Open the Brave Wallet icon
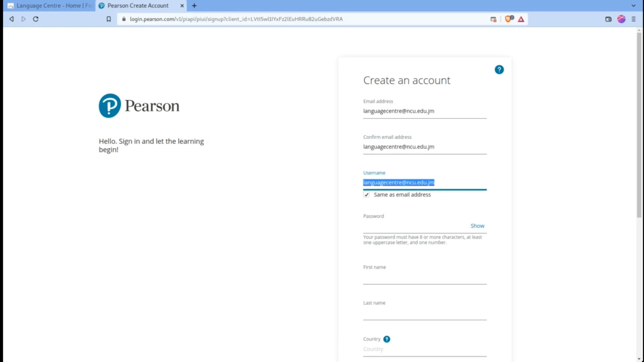This screenshot has height=362, width=644. click(x=608, y=19)
